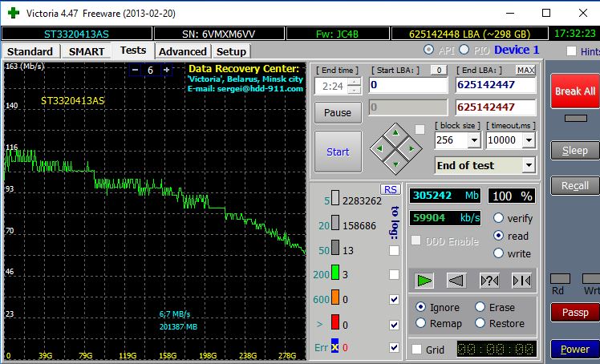600x364 pixels.
Task: Open the block size dropdown
Action: tap(473, 140)
